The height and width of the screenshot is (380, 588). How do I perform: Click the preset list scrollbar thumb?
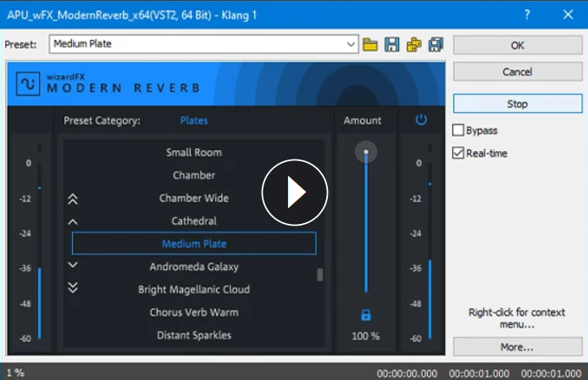coord(320,275)
